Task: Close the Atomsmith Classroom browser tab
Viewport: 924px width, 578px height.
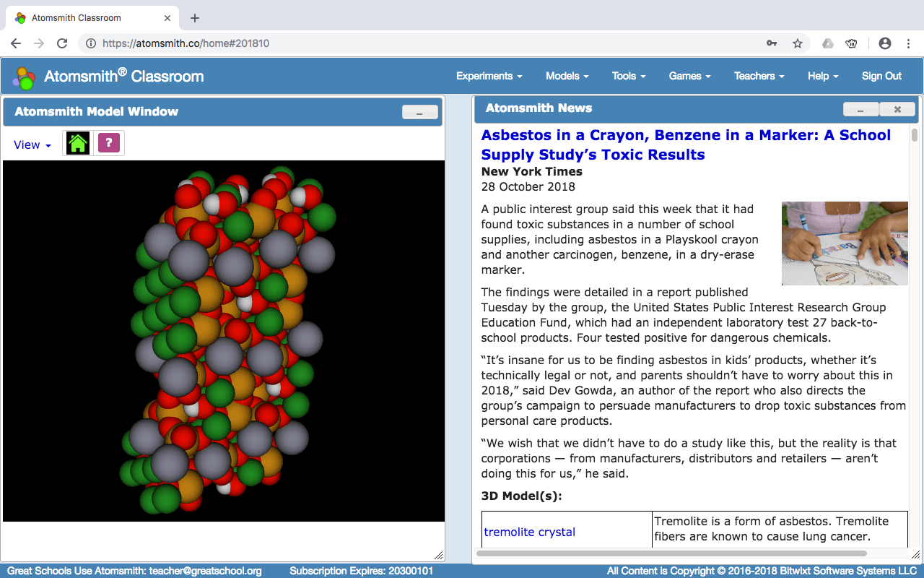Action: pyautogui.click(x=167, y=18)
